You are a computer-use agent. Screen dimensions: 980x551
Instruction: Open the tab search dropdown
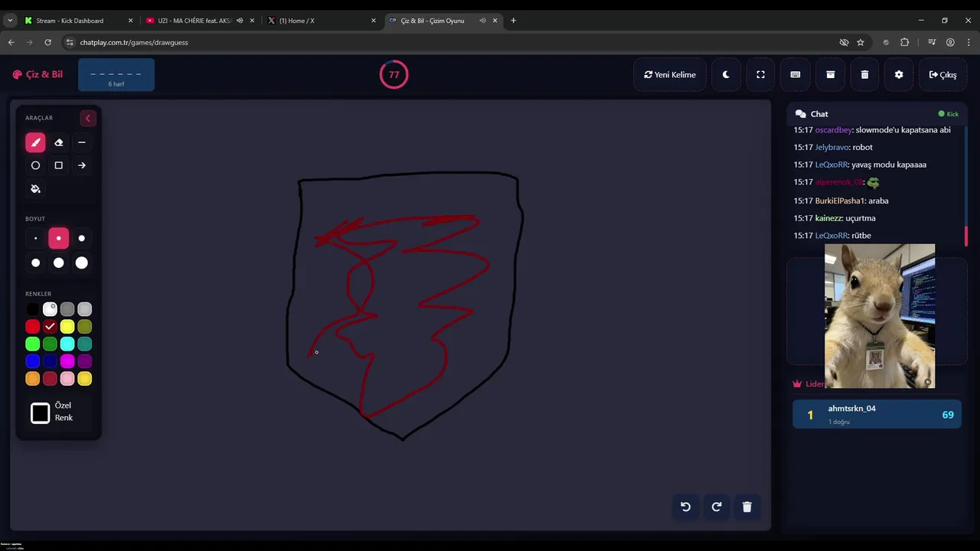click(10, 21)
